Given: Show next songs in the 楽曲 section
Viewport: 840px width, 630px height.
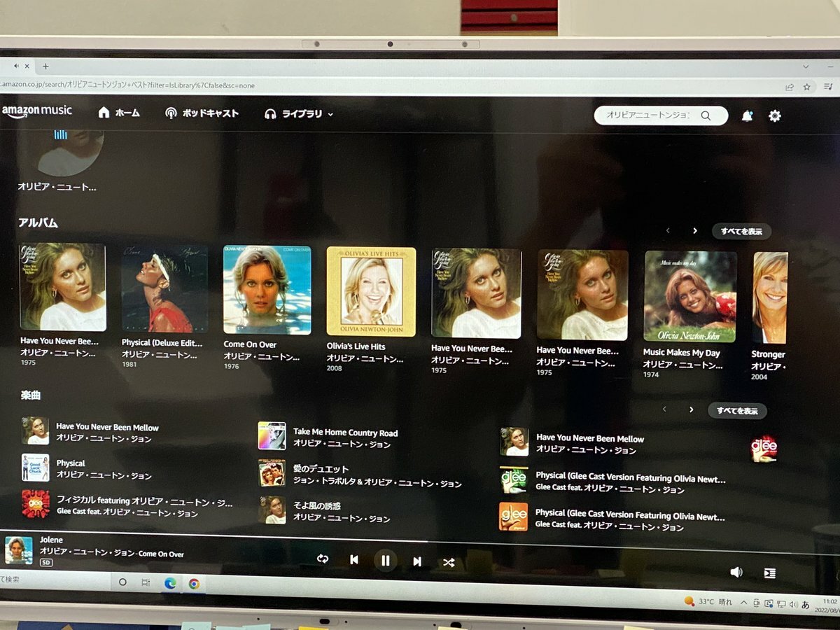Looking at the screenshot, I should click(x=691, y=409).
